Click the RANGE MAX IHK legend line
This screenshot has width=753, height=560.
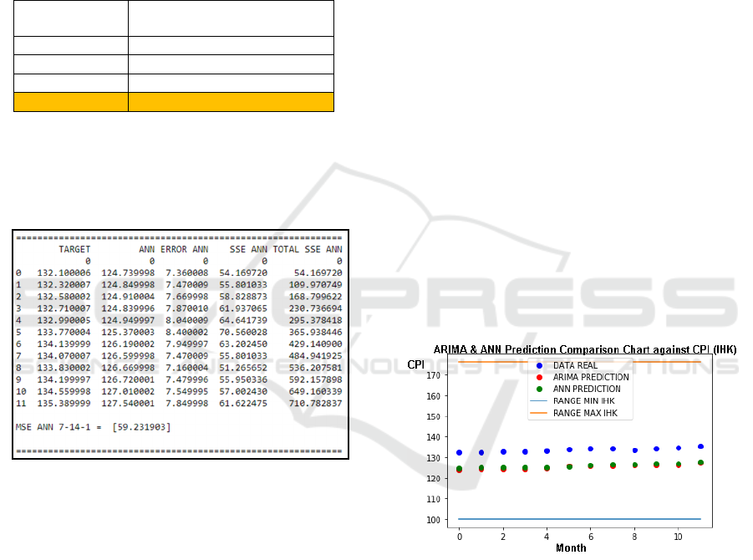(539, 413)
